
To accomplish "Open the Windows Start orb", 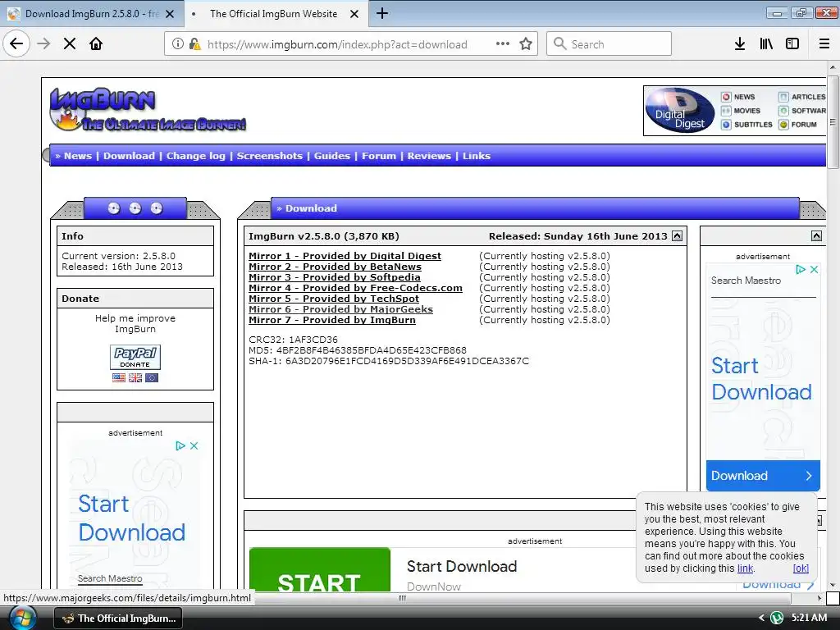I will [x=21, y=618].
